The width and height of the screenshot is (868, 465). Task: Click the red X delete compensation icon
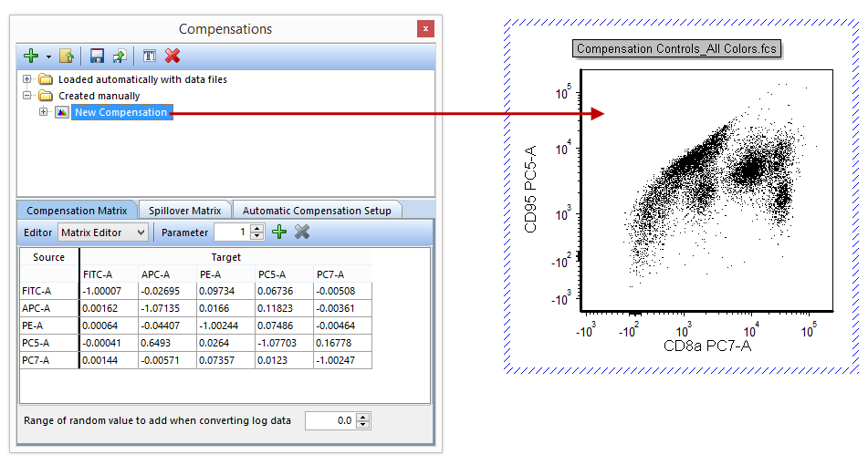coord(173,57)
